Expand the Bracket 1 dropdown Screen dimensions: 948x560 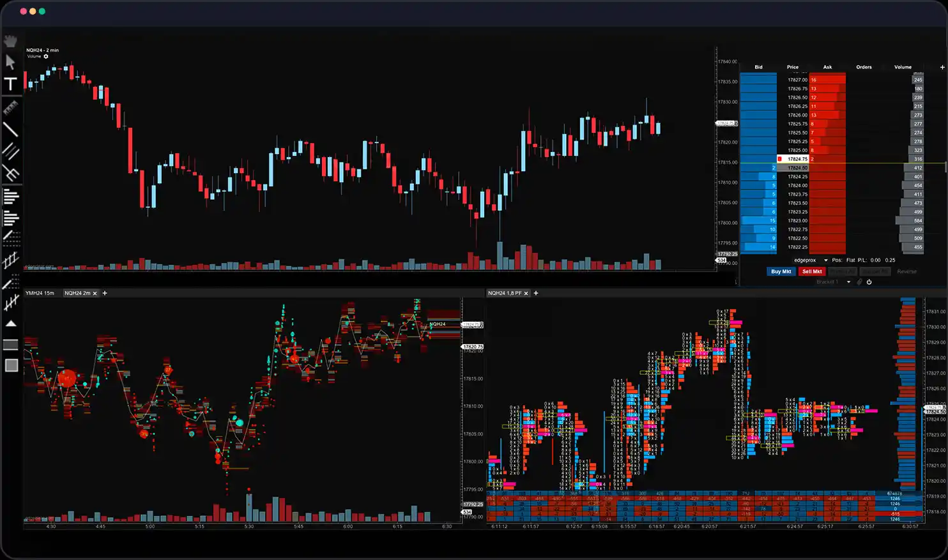click(x=848, y=282)
